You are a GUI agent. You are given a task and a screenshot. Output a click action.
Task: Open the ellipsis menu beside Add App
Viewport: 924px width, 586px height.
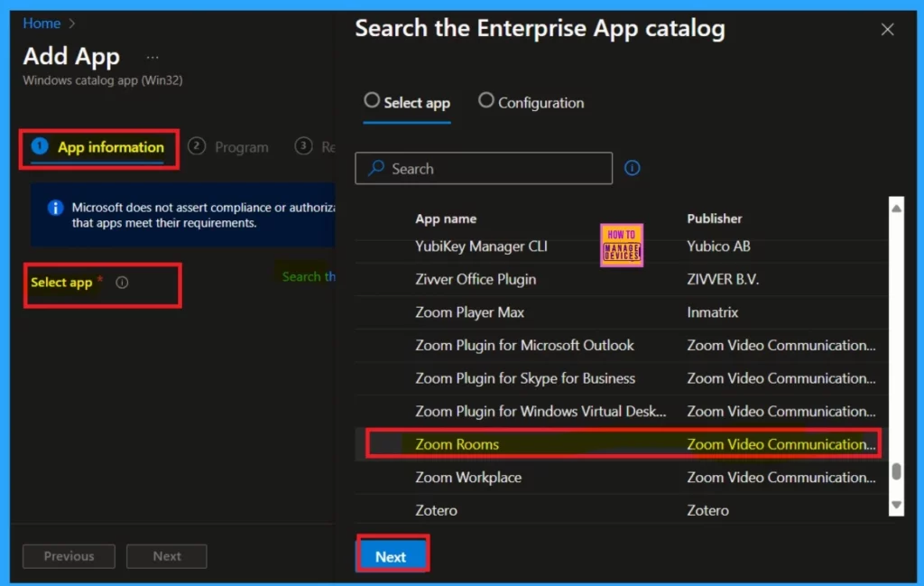(x=152, y=58)
